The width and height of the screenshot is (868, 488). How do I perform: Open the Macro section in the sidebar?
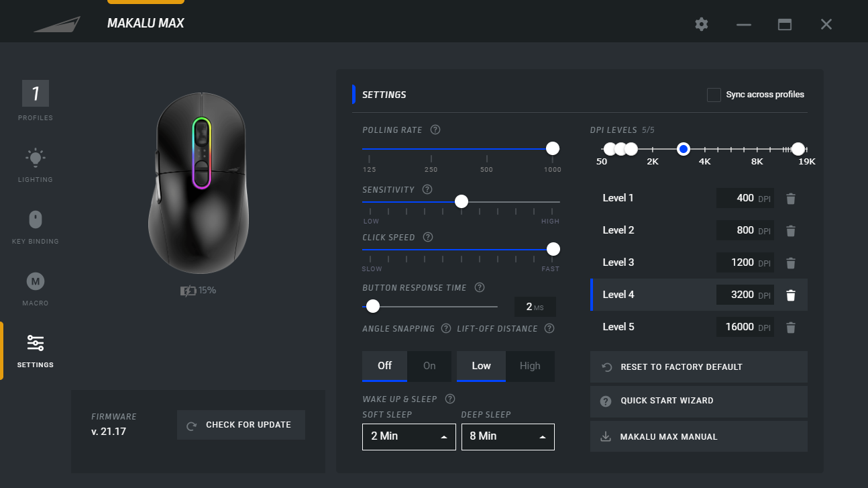click(x=36, y=289)
